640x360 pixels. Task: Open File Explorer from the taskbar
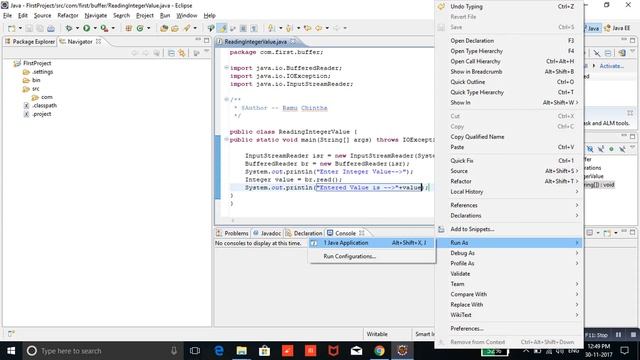coord(242,351)
